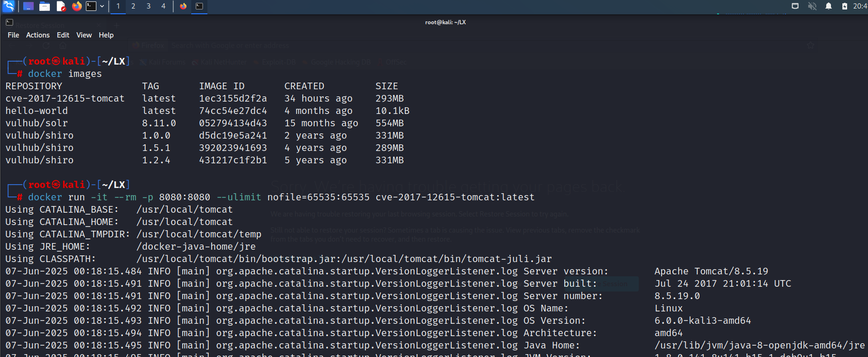Click image ID 74cc54e27dc4
This screenshot has width=868, height=357.
pos(233,111)
